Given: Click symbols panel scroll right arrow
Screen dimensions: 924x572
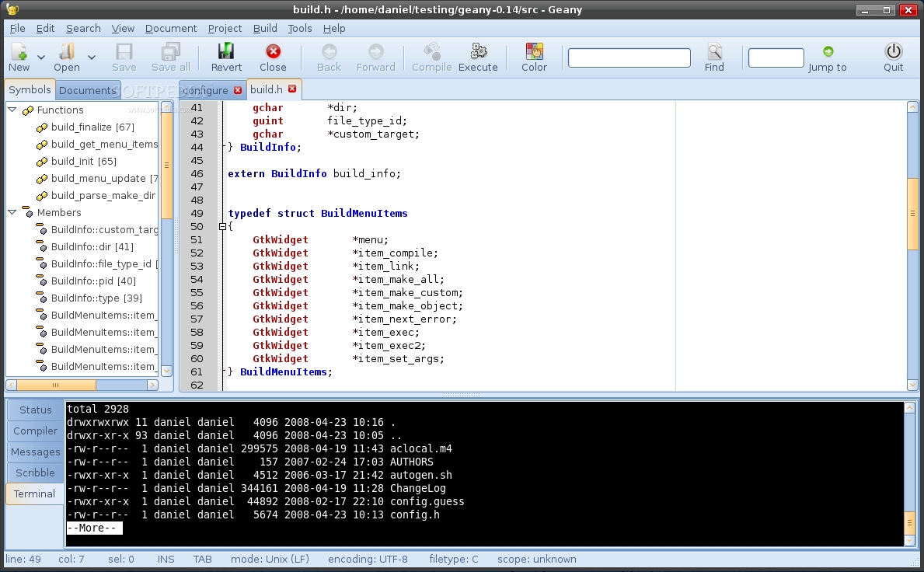Looking at the screenshot, I should coord(152,385).
